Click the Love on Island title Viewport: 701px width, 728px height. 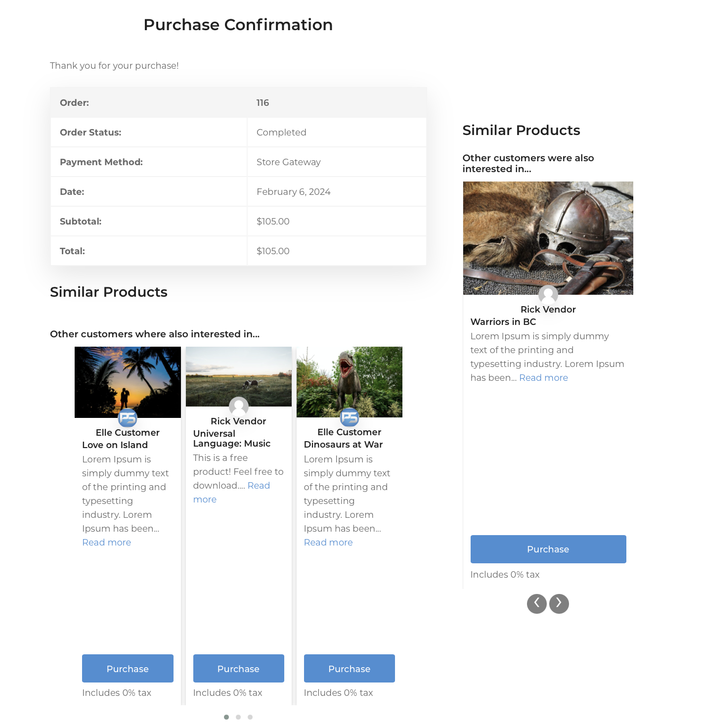[115, 445]
